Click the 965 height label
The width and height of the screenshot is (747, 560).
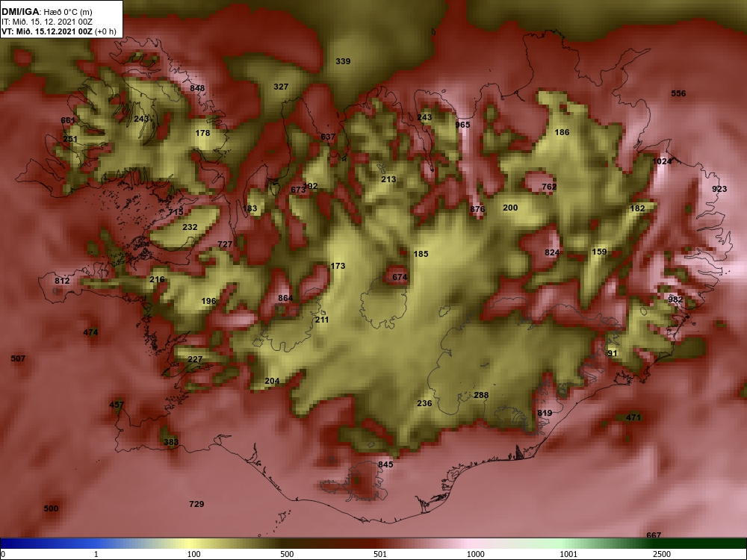coord(462,125)
